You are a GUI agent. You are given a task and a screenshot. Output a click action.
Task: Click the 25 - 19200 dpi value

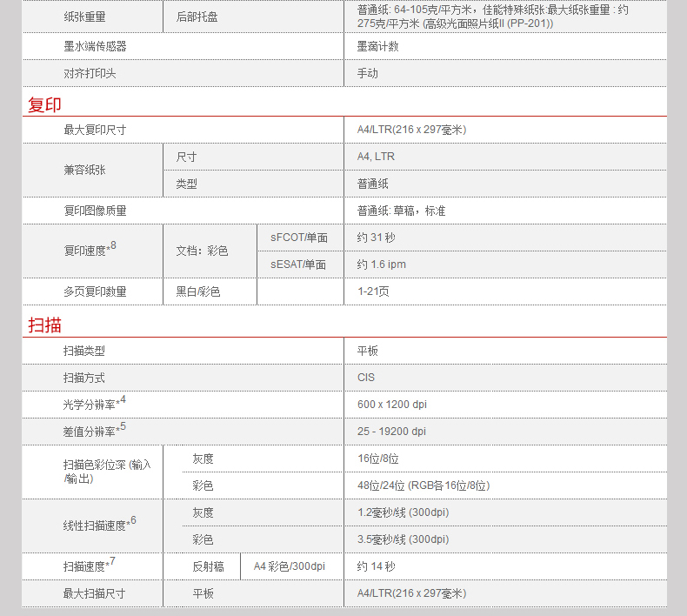coord(391,432)
